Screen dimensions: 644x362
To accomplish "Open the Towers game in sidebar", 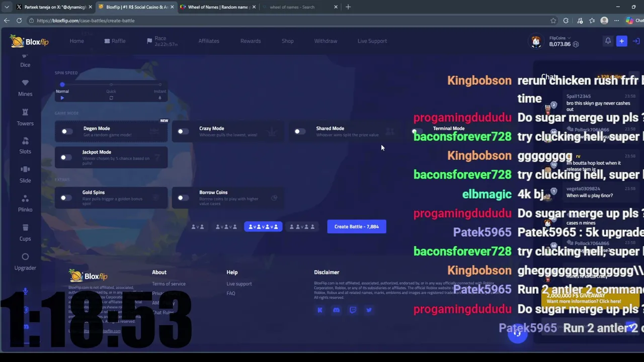I will coord(25,117).
